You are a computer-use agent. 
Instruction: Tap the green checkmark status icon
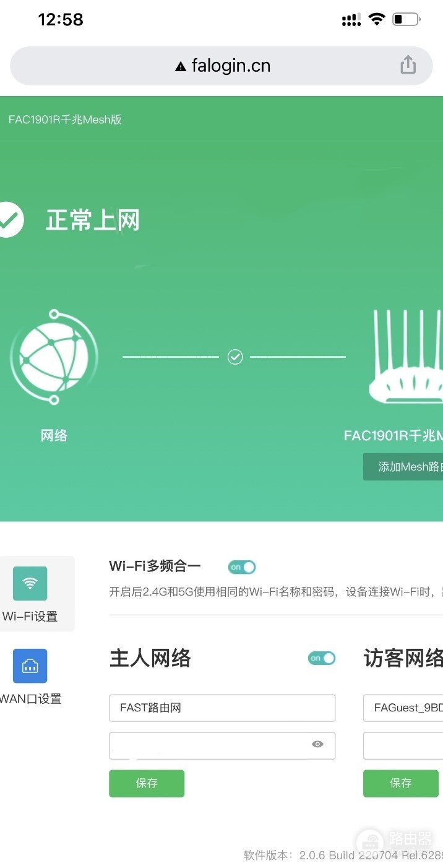pyautogui.click(x=9, y=220)
